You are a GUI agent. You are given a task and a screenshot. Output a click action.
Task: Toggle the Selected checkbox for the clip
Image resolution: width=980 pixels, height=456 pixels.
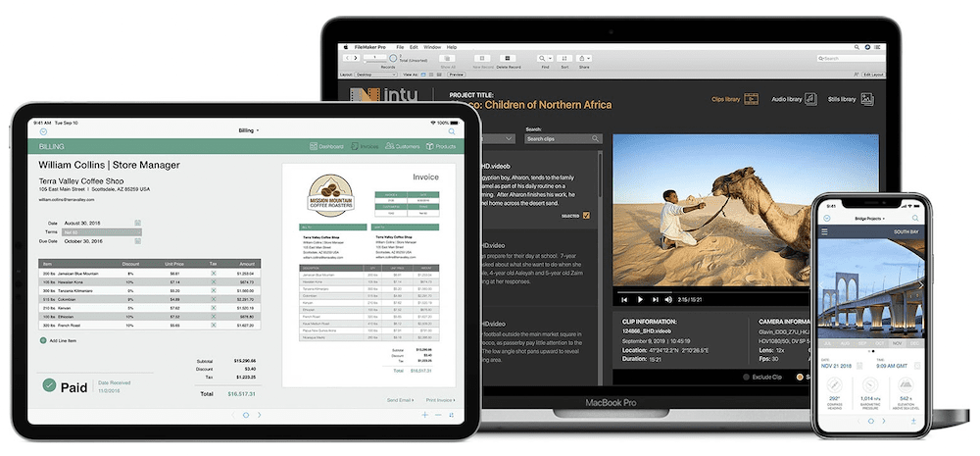(587, 215)
